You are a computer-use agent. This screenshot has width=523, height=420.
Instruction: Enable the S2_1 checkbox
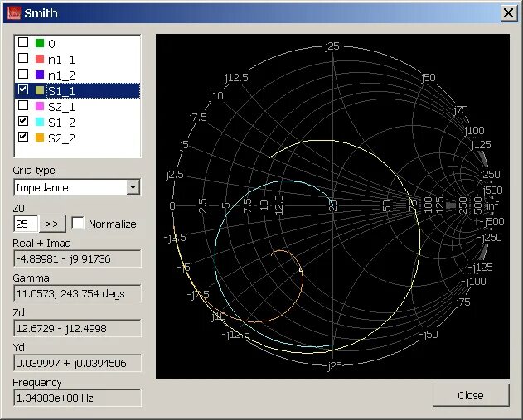click(23, 105)
